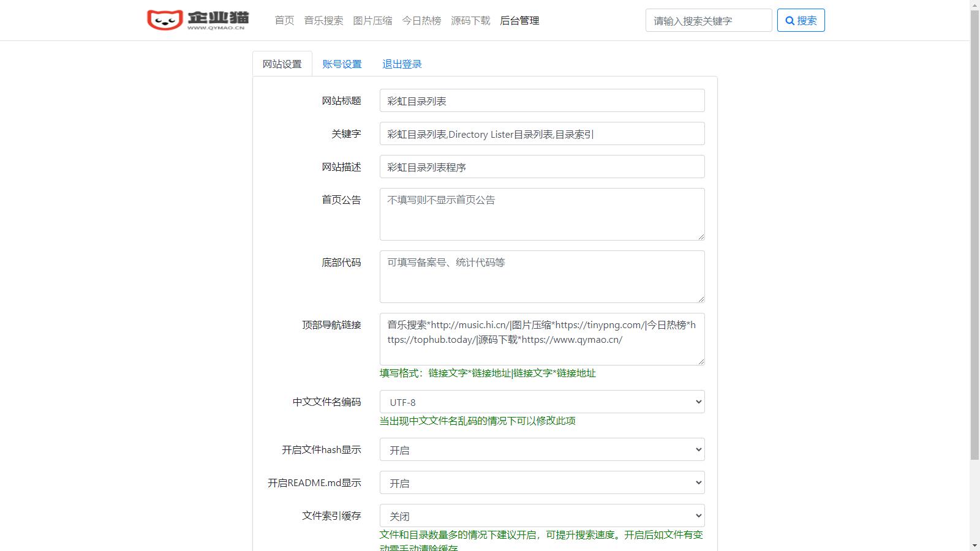
Task: Open 源码下载 from the navbar
Action: click(470, 21)
